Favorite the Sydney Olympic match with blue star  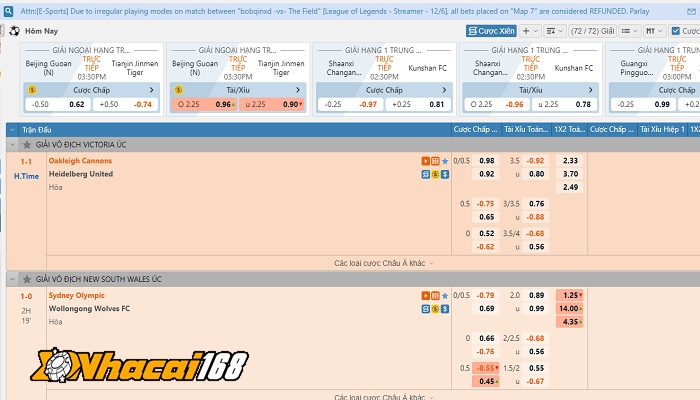pos(445,296)
